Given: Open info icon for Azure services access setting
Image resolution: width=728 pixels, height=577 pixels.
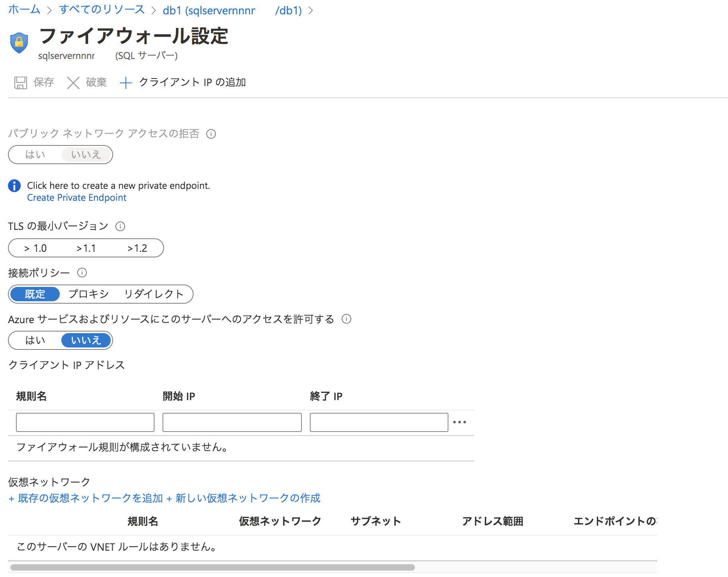Looking at the screenshot, I should (x=346, y=319).
